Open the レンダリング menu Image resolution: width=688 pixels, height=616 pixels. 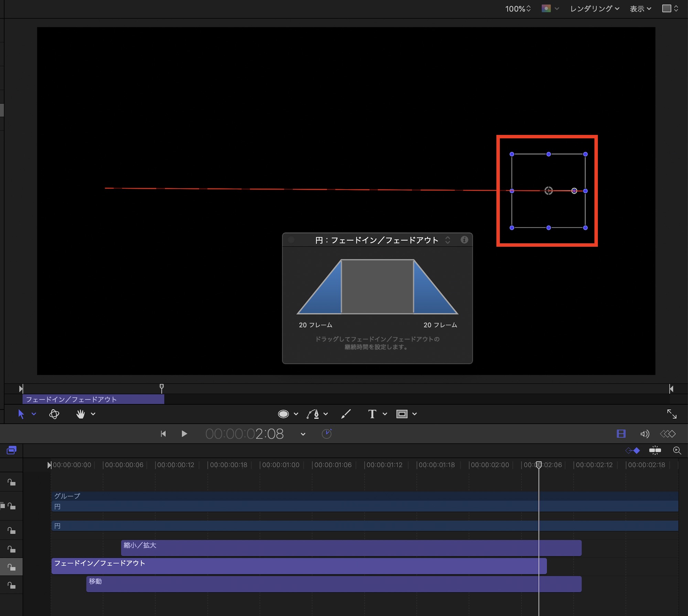pyautogui.click(x=594, y=9)
